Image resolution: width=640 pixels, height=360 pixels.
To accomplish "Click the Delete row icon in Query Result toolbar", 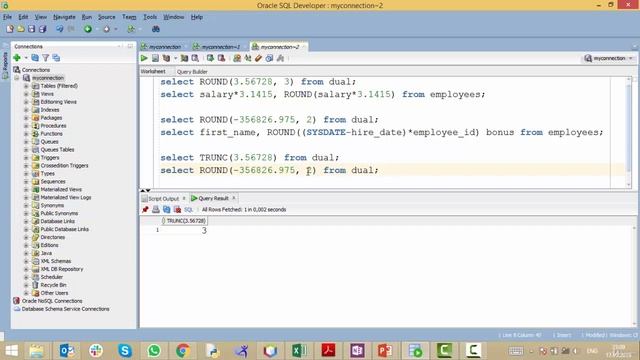I will pyautogui.click(x=177, y=209).
